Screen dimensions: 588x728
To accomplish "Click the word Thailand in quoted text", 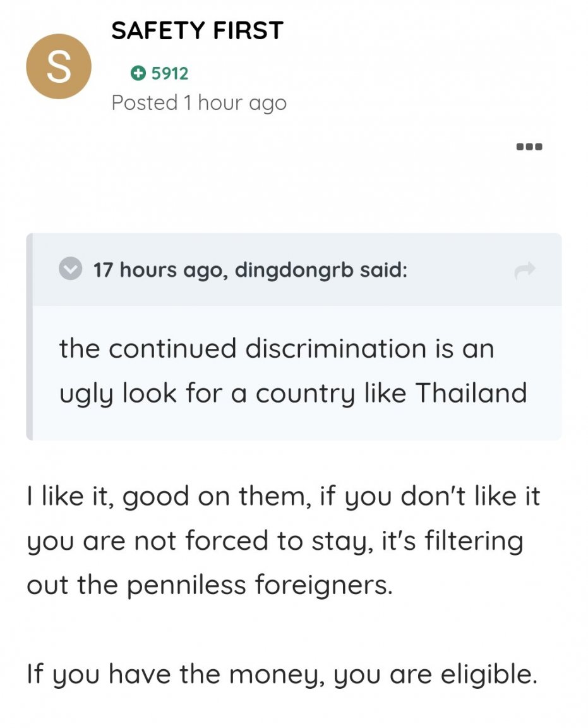I will (x=471, y=393).
